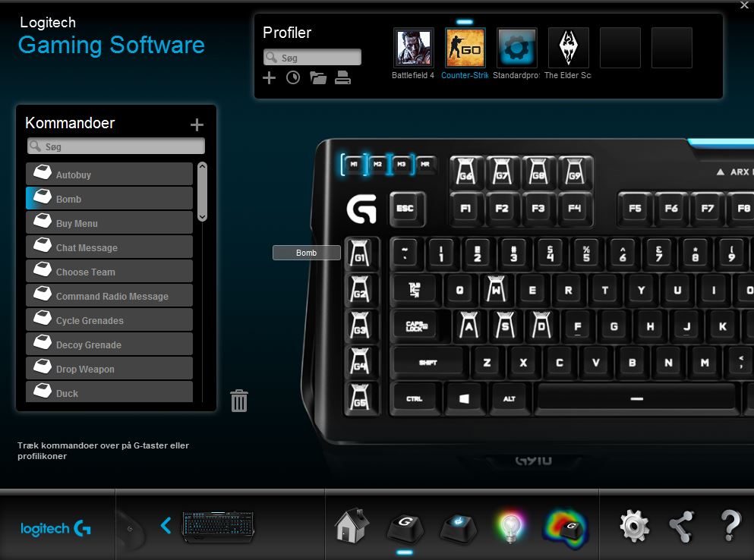Click the second empty profile slot
This screenshot has height=560, width=754.
672,47
